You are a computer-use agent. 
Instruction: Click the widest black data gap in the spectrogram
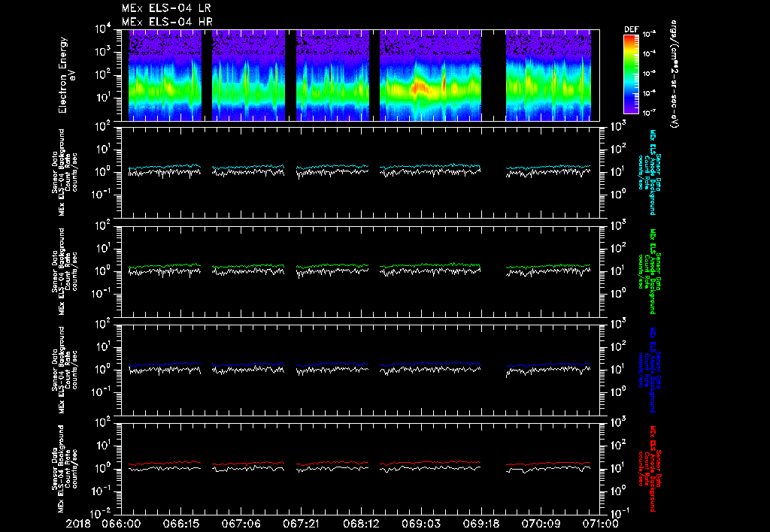[493, 75]
